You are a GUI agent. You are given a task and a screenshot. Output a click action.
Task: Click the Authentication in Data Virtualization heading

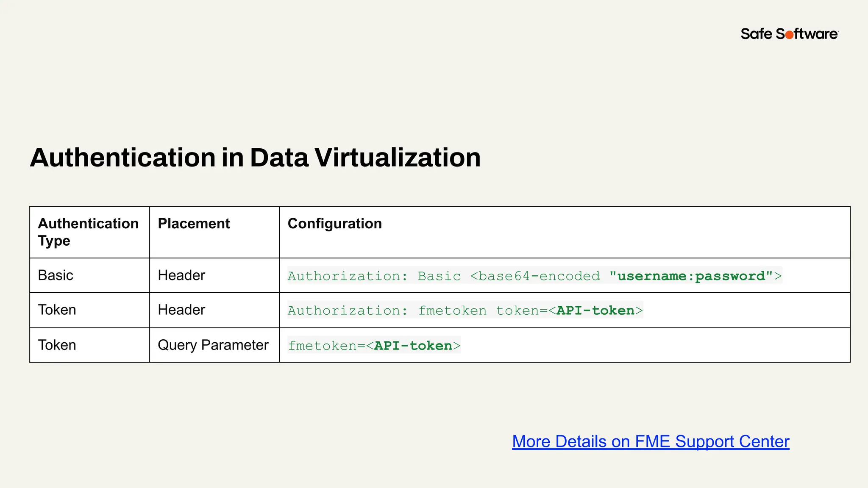tap(255, 158)
